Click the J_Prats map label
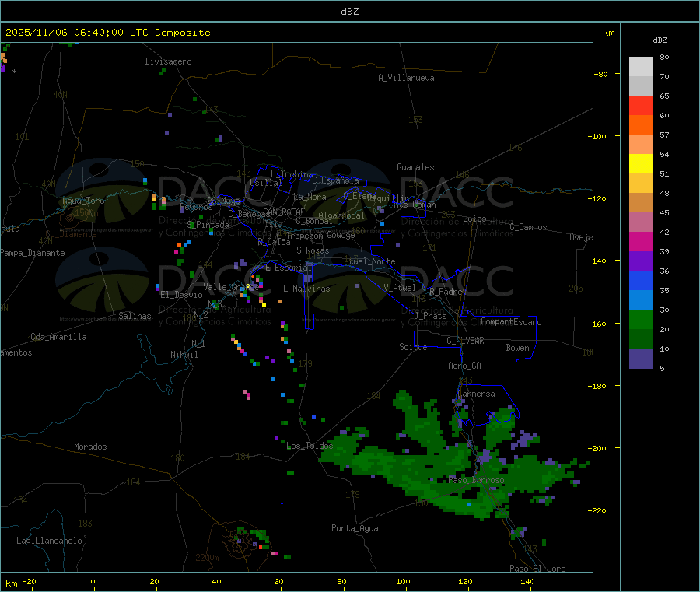 click(x=431, y=316)
